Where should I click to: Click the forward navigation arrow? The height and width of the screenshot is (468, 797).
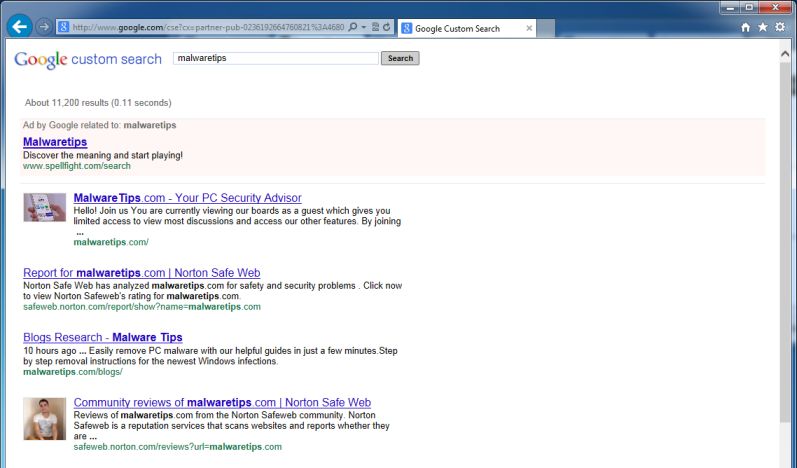pyautogui.click(x=44, y=26)
